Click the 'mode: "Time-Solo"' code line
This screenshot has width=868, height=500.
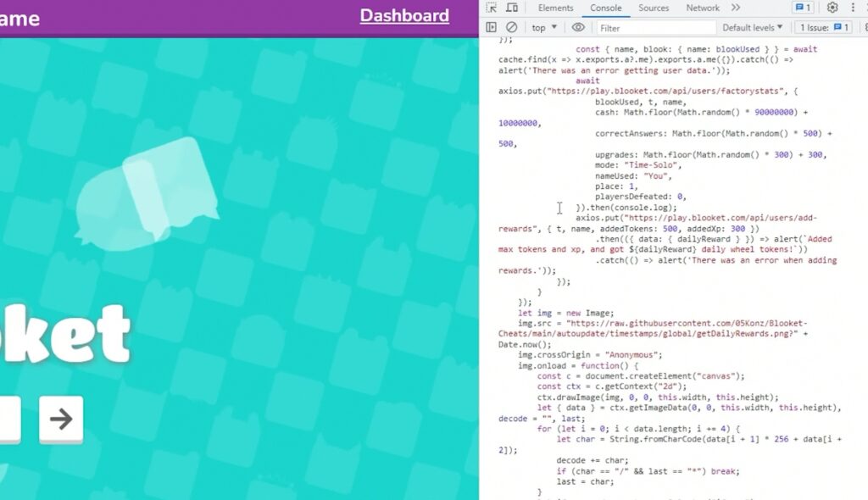tap(638, 165)
